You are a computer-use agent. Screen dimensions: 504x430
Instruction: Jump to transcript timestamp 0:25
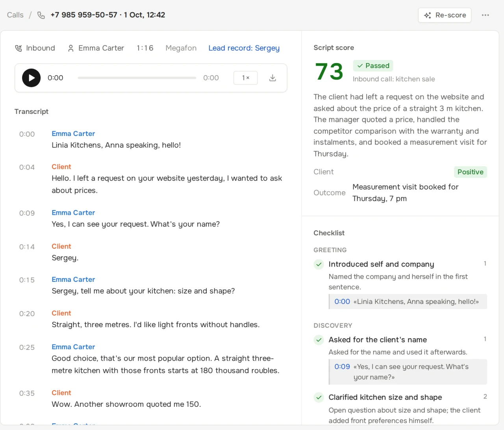point(27,347)
